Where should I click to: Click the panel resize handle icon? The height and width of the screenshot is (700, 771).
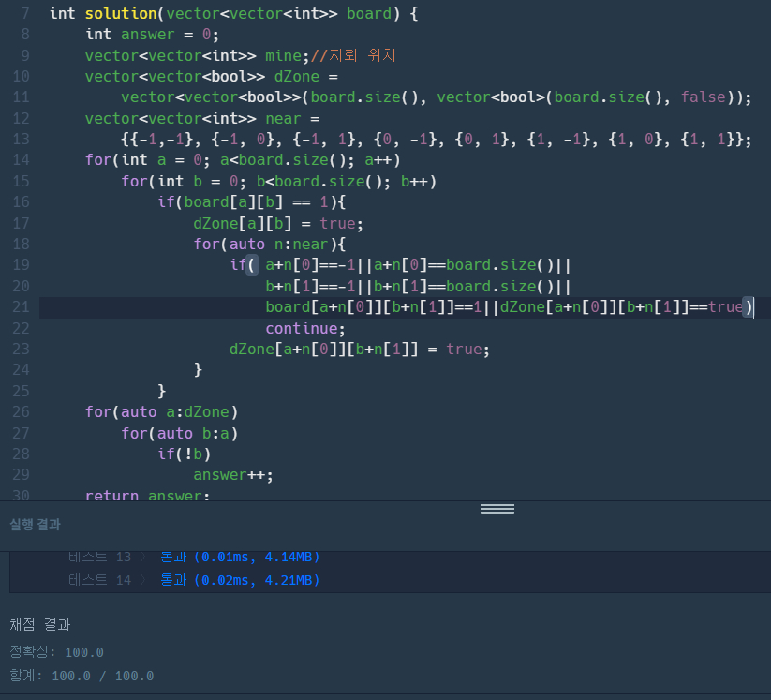[x=497, y=509]
